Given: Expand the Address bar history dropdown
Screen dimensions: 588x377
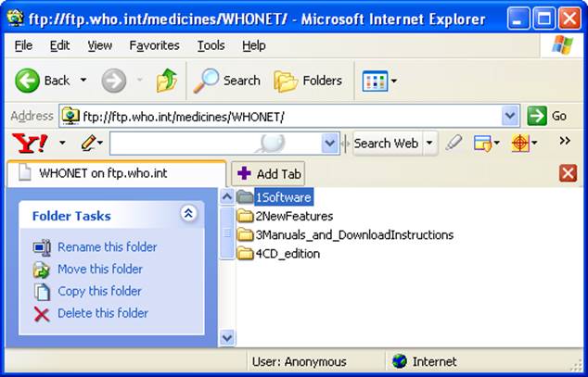Looking at the screenshot, I should pyautogui.click(x=510, y=116).
